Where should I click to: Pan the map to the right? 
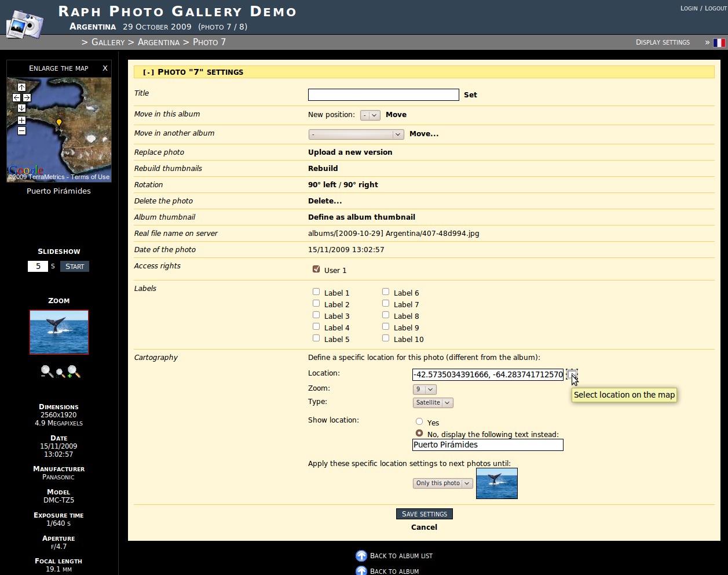[27, 98]
